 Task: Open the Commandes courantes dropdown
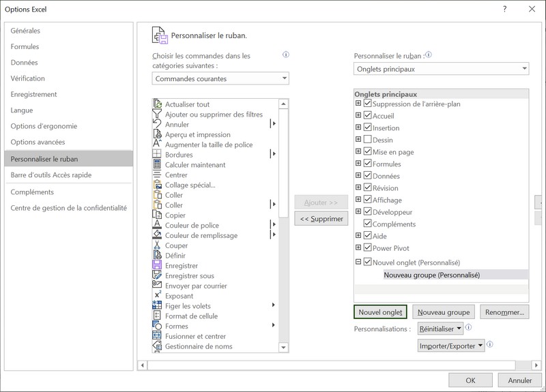(x=221, y=78)
